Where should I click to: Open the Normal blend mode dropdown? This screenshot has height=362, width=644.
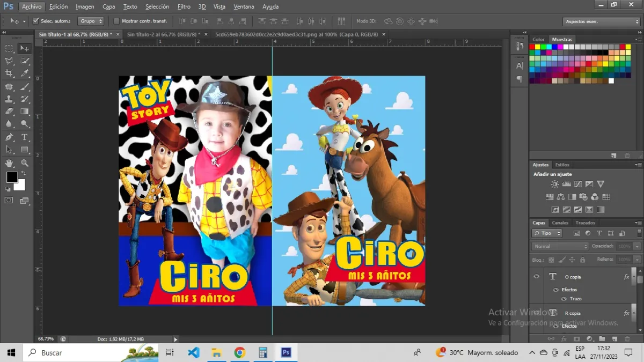pos(560,246)
